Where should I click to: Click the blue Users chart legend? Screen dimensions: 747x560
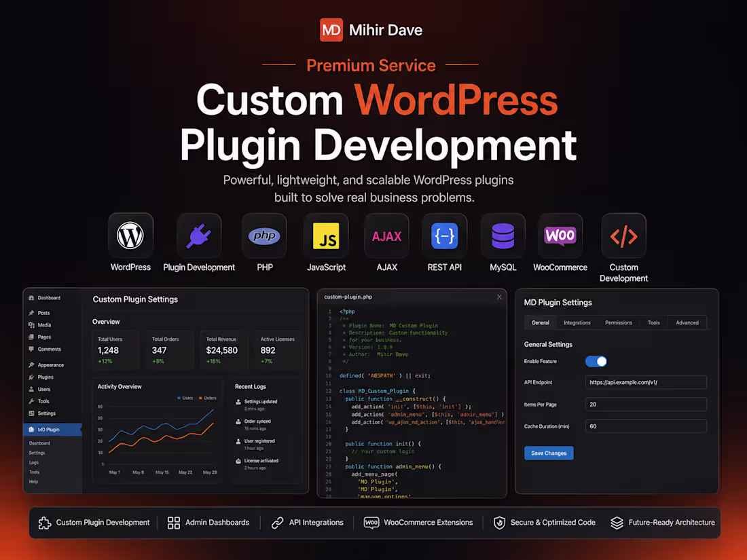coord(185,398)
